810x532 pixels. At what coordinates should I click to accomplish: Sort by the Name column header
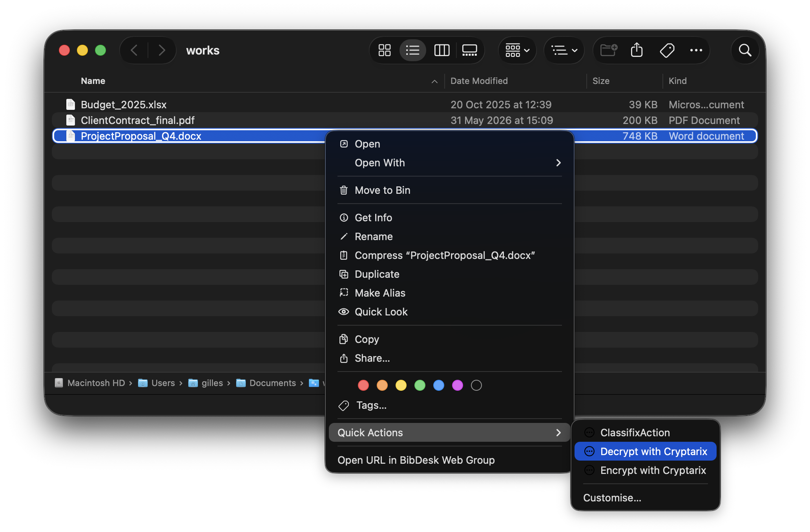tap(93, 81)
